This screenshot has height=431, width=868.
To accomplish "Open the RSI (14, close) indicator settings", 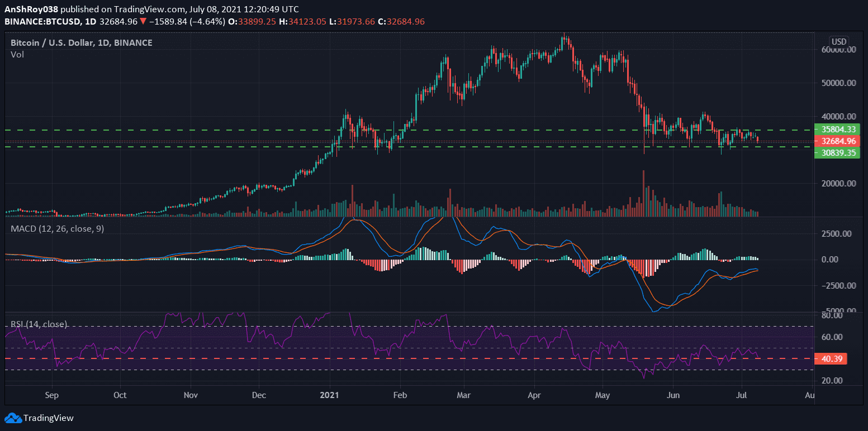I will click(x=39, y=324).
